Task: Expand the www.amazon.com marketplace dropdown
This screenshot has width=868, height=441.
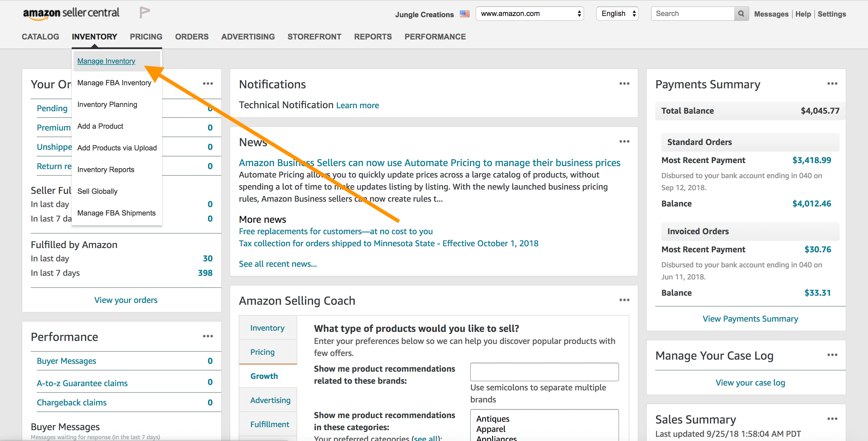Action: (529, 14)
